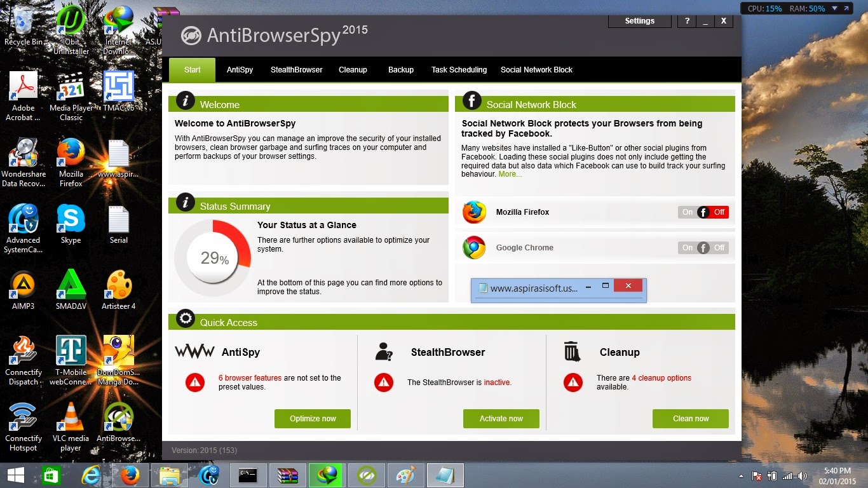The width and height of the screenshot is (868, 488).
Task: Click the '4 cleanup options' link
Action: [661, 378]
